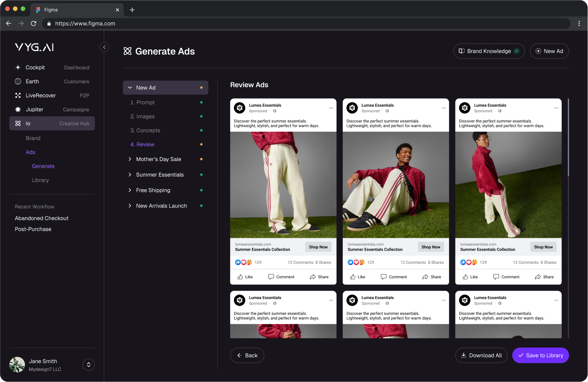This screenshot has height=382, width=588.
Task: Click the LiveRecover icon
Action: click(x=18, y=95)
